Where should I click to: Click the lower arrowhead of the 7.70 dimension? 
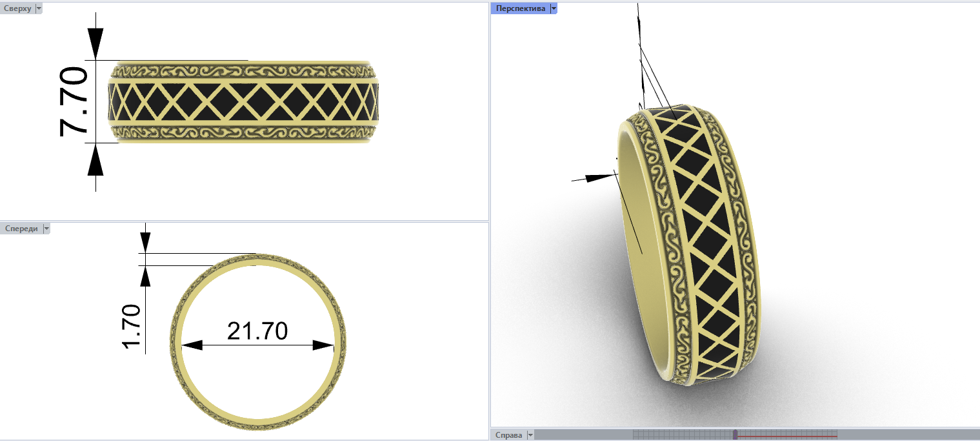[x=95, y=158]
